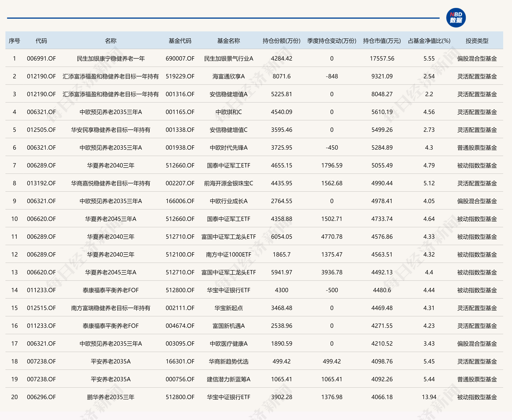Select quarterly change 1796.59
The width and height of the screenshot is (512, 420).
(x=332, y=165)
